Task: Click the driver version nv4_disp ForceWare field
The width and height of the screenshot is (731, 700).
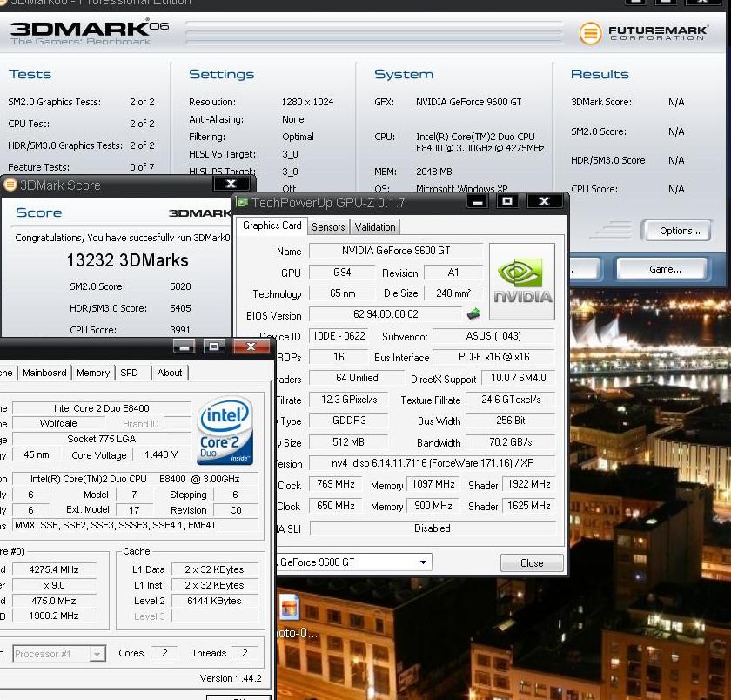Action: click(433, 463)
